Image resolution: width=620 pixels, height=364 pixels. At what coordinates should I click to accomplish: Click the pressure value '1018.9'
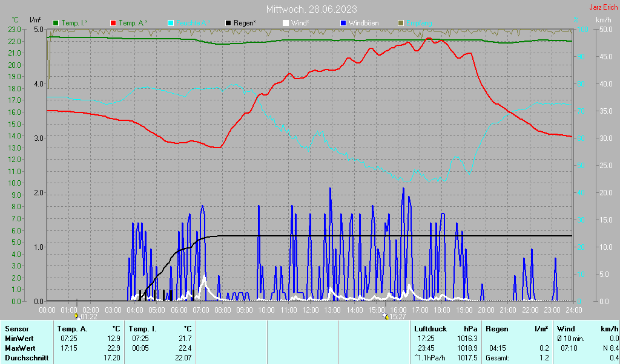[467, 349]
